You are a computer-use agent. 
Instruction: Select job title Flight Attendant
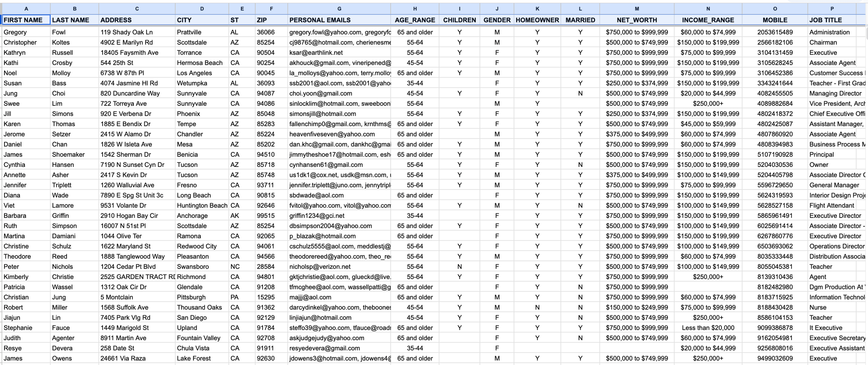[831, 205]
